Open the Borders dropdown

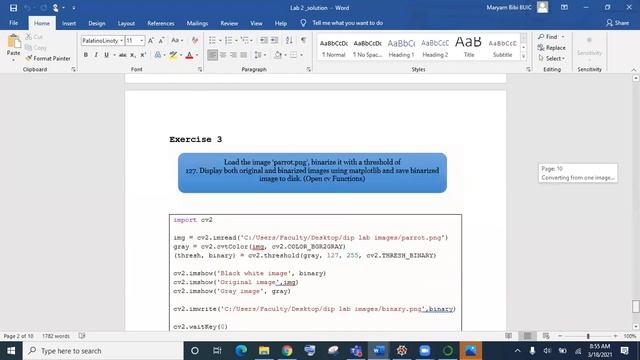(x=301, y=55)
